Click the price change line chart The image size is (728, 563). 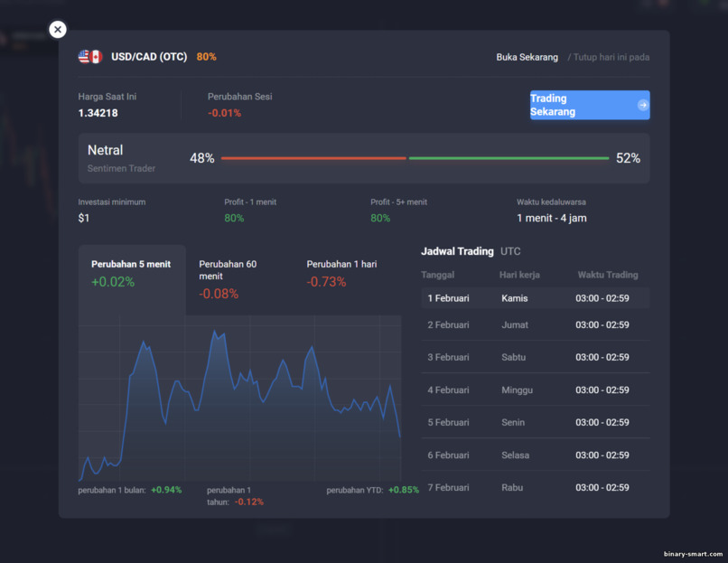[239, 399]
